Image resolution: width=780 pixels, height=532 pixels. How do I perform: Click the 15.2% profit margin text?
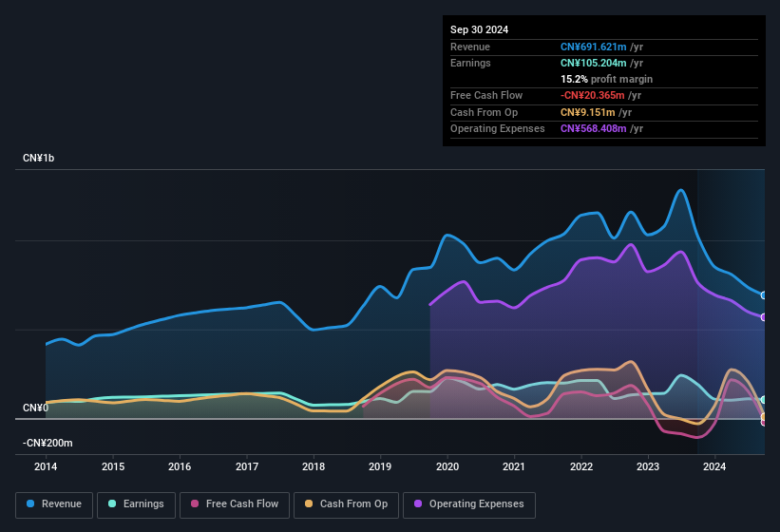click(x=606, y=79)
